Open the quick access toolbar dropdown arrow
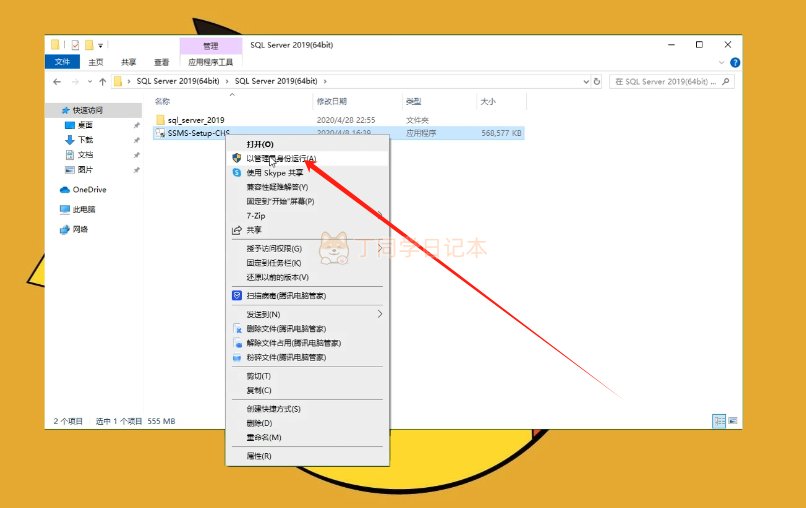The width and height of the screenshot is (806, 508). coord(101,46)
